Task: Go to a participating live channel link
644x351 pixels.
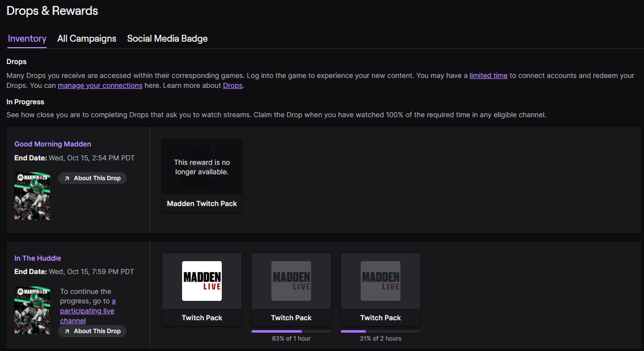Action: coord(87,311)
